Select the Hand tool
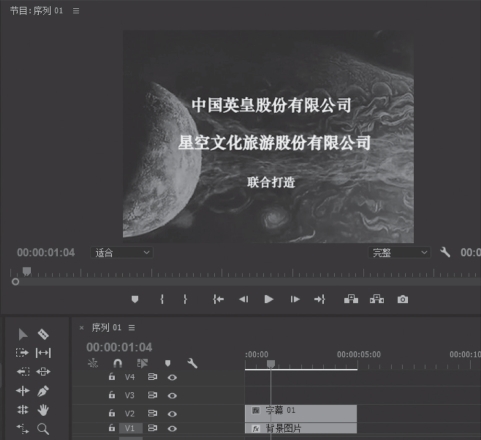 [x=43, y=410]
